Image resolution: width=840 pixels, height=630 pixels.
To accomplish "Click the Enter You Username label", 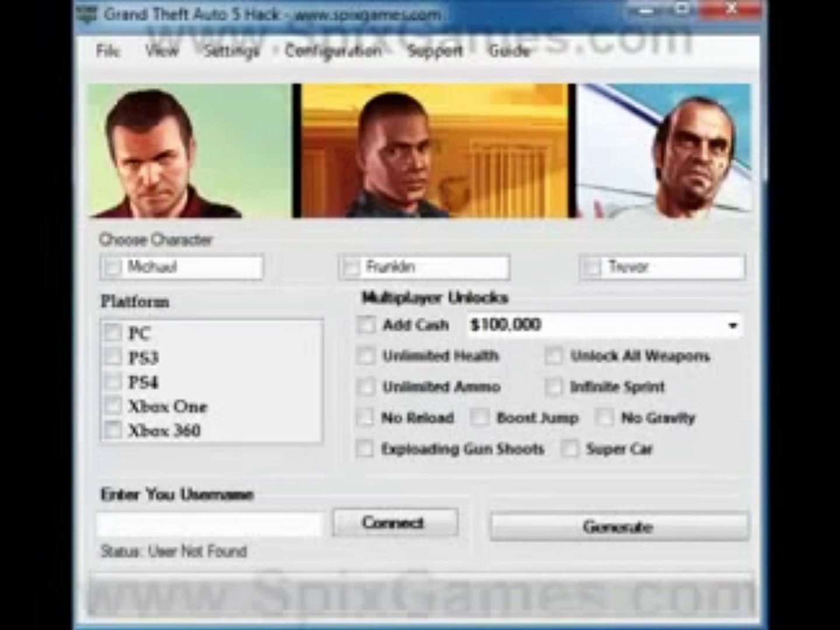I will pyautogui.click(x=177, y=495).
